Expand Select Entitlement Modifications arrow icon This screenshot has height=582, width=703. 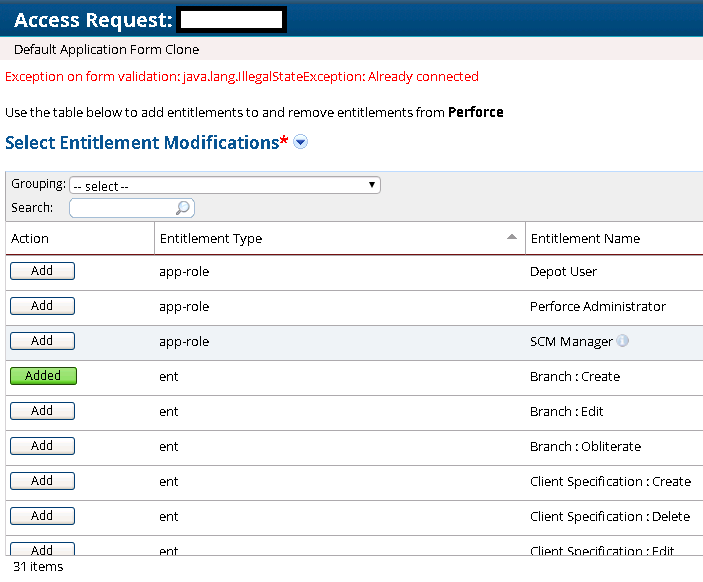pos(300,142)
